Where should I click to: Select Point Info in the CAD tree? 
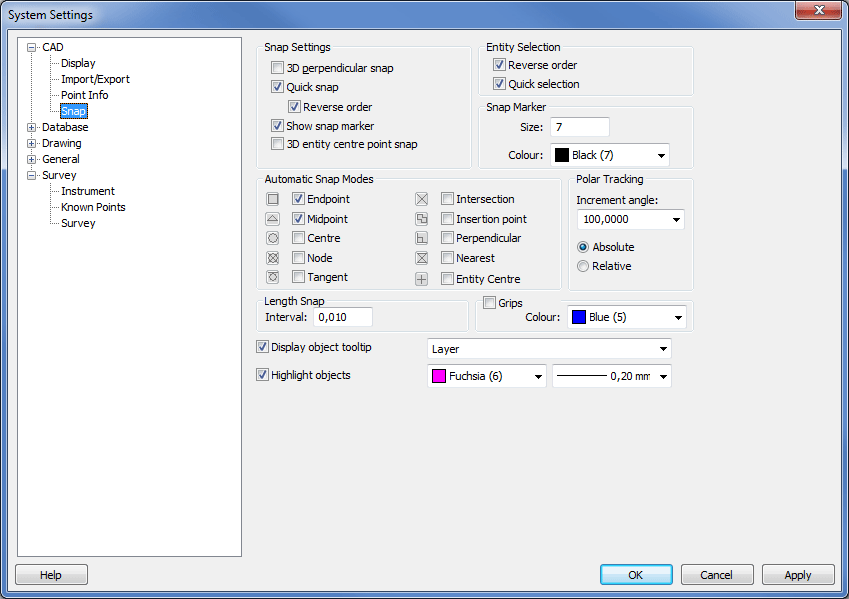coord(84,95)
